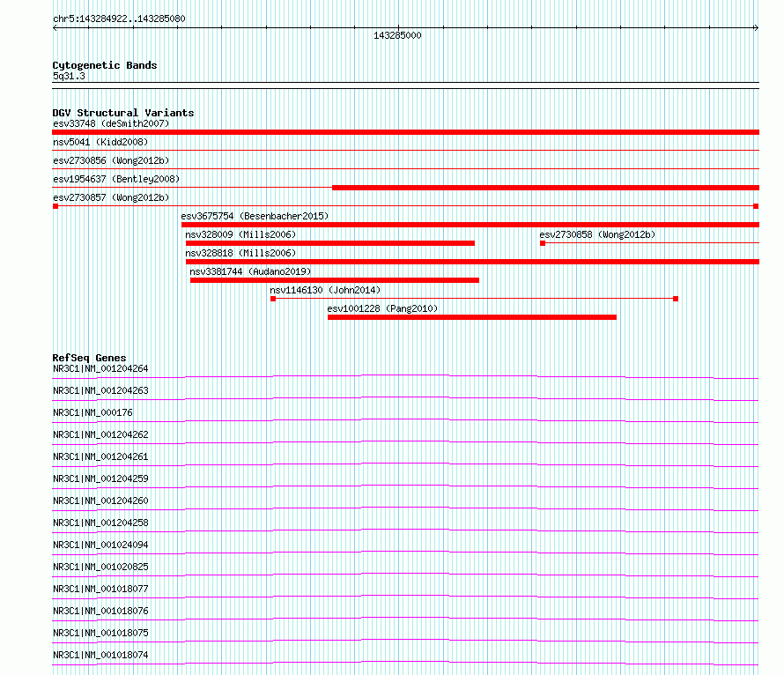This screenshot has height=675, width=784.
Task: Open variant nsv328818 (Mills2006) label
Action: 240,253
